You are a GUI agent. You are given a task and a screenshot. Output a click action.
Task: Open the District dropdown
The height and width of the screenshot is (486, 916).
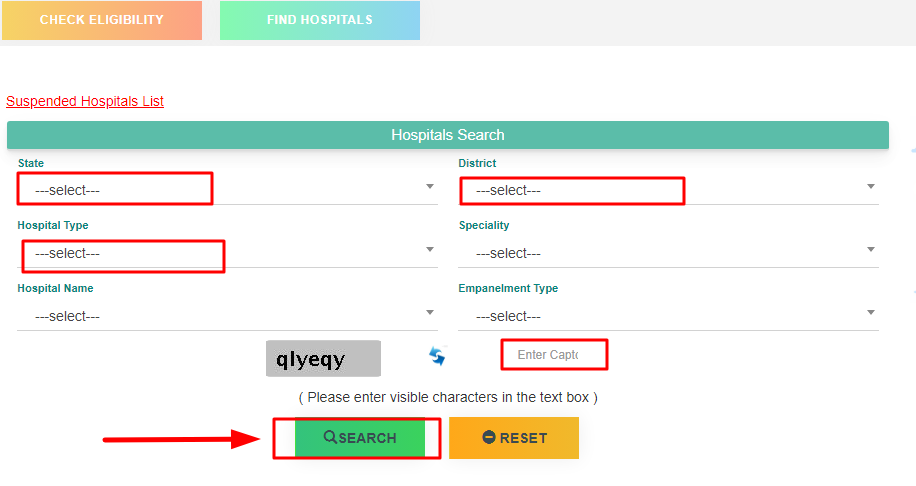tap(668, 190)
